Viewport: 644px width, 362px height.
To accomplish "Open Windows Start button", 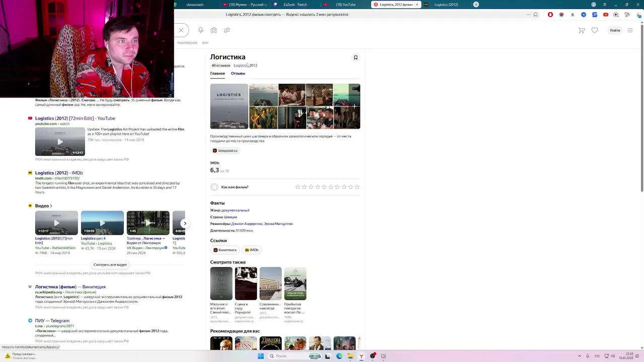I will pos(261,356).
